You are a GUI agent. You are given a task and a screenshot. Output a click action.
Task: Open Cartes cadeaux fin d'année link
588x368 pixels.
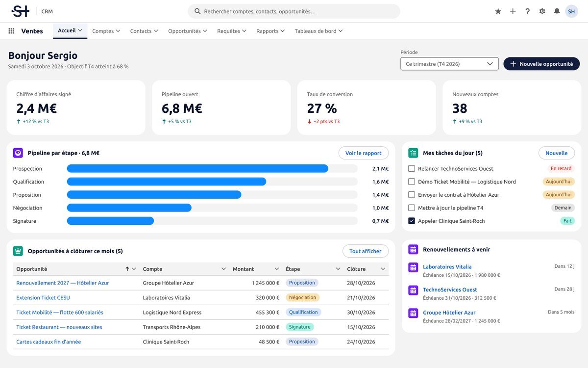(49, 342)
